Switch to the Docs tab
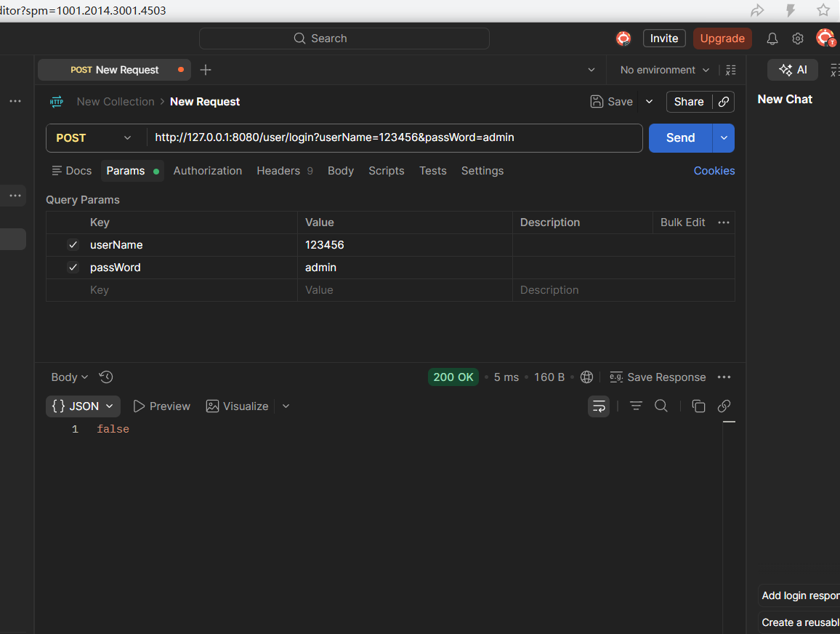The height and width of the screenshot is (634, 840). pos(72,171)
